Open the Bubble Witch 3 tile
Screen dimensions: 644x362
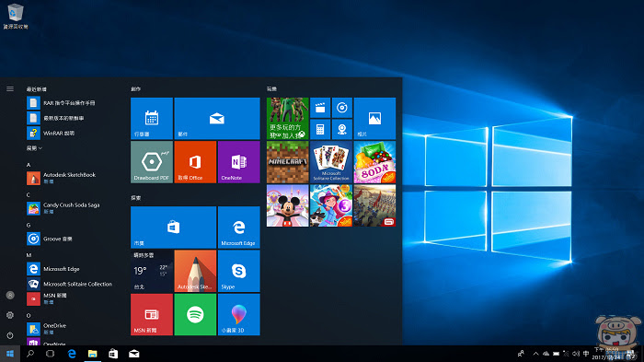331,205
